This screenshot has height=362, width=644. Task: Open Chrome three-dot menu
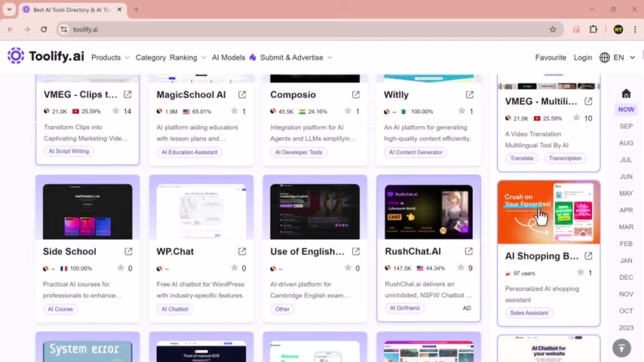[x=635, y=29]
